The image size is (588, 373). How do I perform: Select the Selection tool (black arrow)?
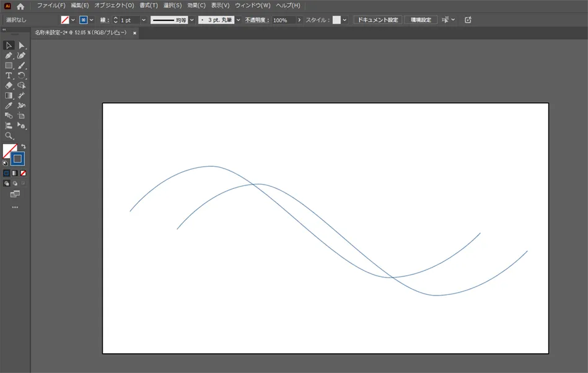coord(9,45)
